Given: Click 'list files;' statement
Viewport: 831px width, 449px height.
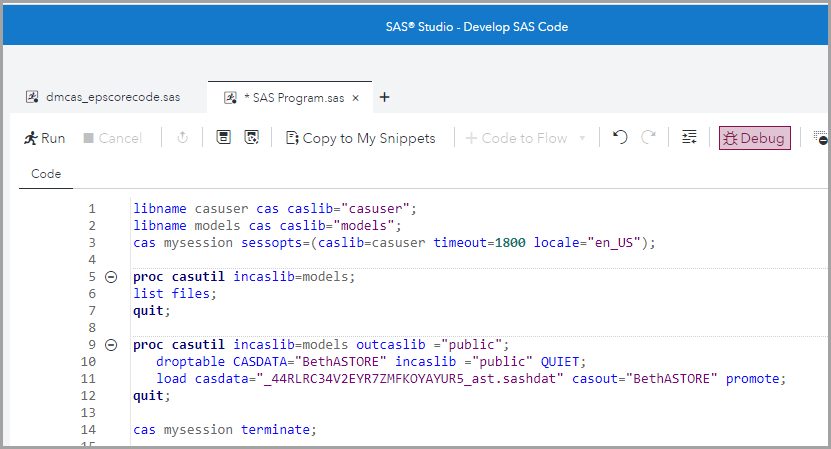Looking at the screenshot, I should 175,294.
